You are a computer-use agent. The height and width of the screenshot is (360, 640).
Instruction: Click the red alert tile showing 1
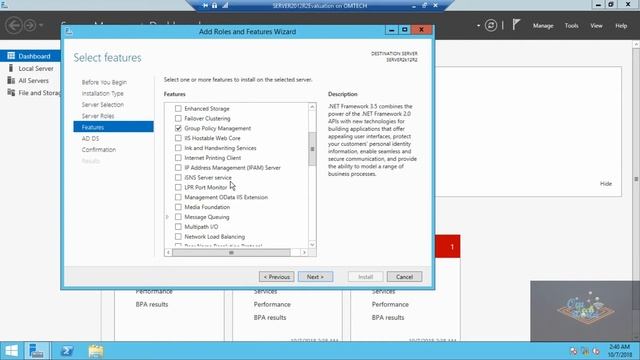tap(448, 247)
